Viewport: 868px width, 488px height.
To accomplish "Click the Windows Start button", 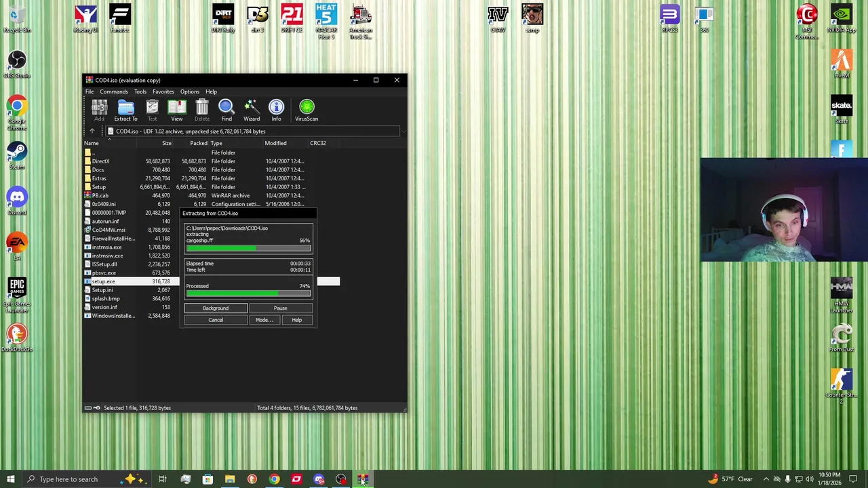I will pos(10,479).
